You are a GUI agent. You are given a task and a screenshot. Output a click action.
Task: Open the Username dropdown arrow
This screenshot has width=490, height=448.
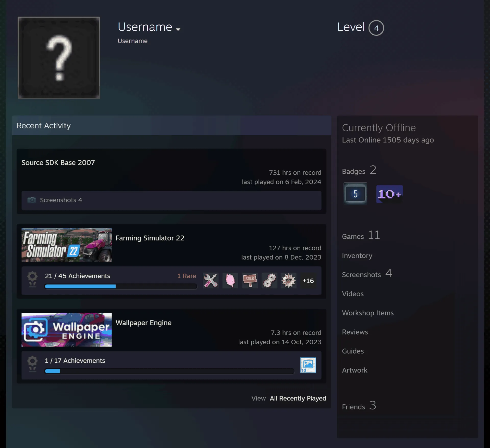[178, 29]
